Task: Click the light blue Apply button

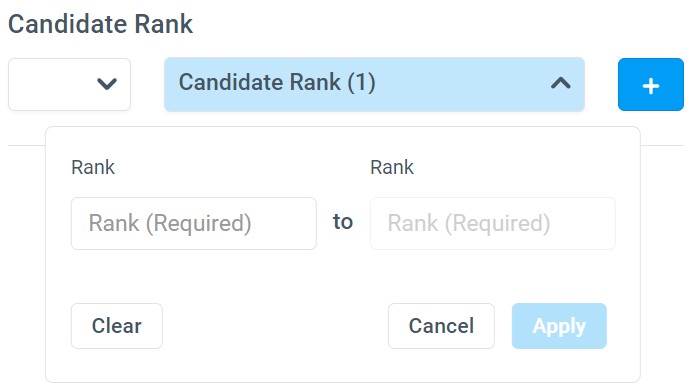Action: [559, 326]
